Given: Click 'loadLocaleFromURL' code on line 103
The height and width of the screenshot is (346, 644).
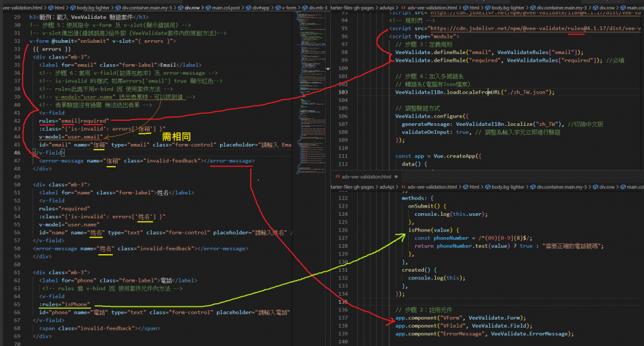Looking at the screenshot, I should coord(473,92).
